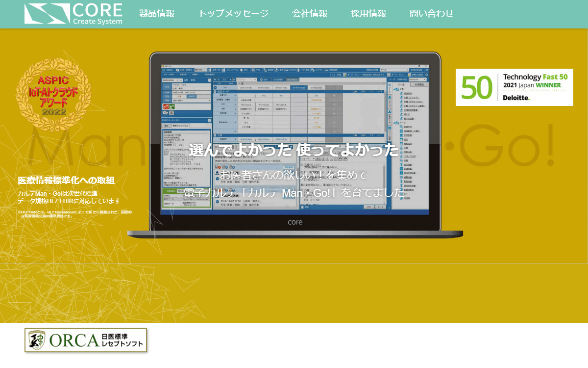The width and height of the screenshot is (588, 368).
Task: Click the CORE Create System logo
Action: coord(73,14)
